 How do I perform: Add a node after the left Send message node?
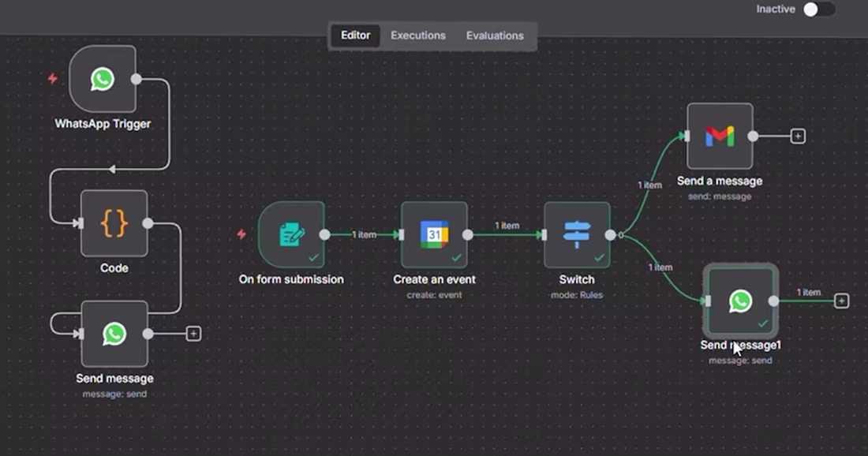point(193,334)
